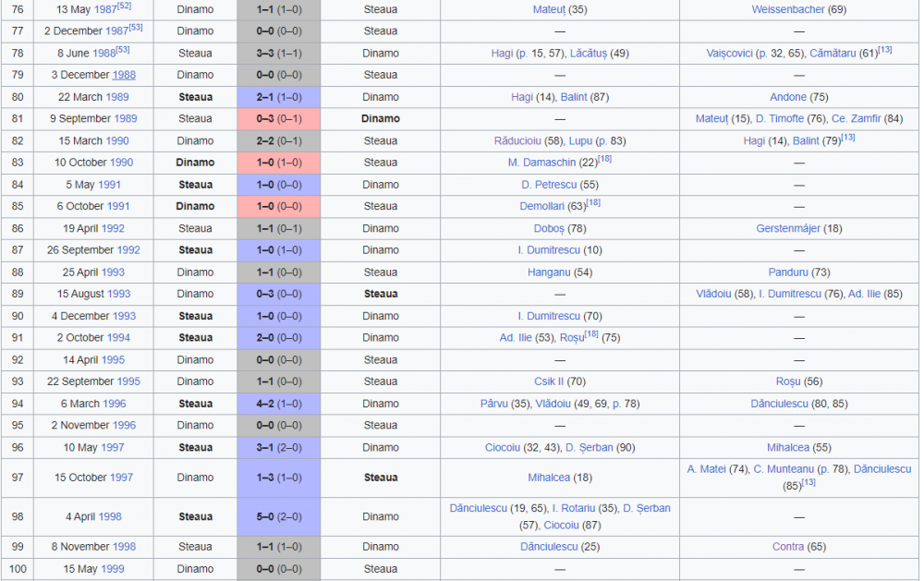Select the date 9 September 1989 text

pyautogui.click(x=93, y=118)
